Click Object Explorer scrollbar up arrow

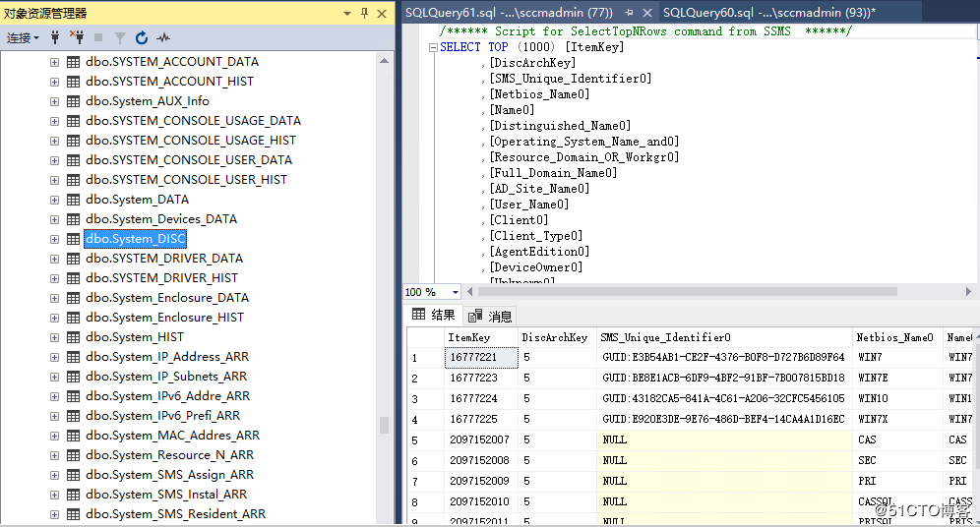(385, 61)
